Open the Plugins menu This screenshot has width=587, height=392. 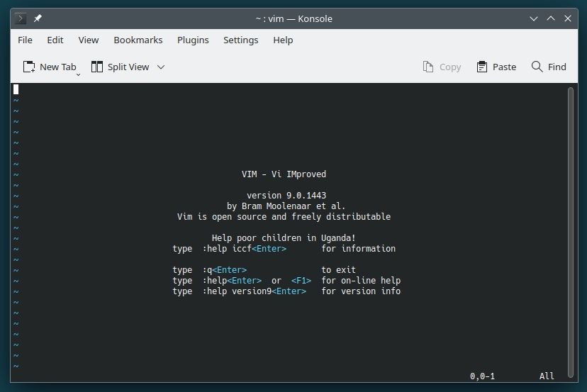[193, 40]
